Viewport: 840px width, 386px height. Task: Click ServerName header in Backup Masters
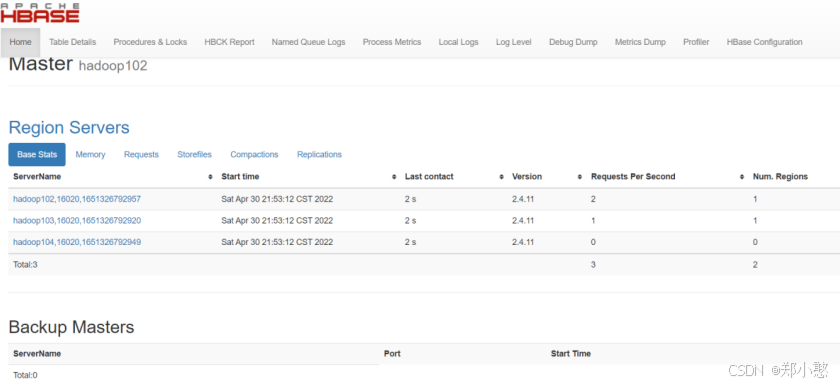(x=37, y=354)
